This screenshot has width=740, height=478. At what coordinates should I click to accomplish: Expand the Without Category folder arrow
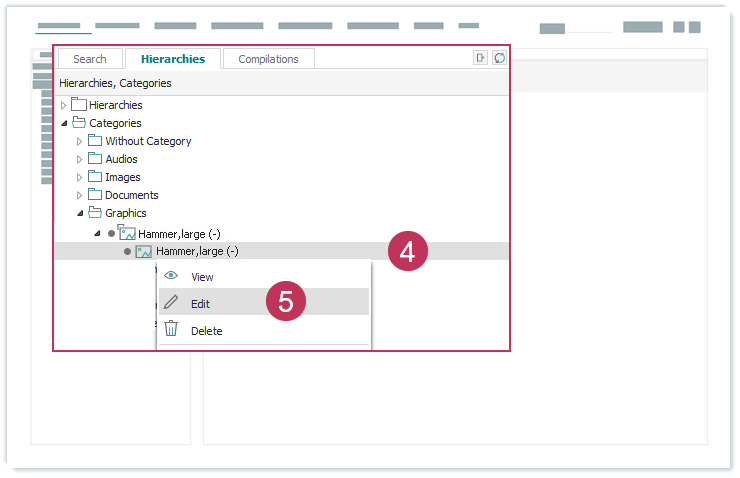pyautogui.click(x=80, y=141)
